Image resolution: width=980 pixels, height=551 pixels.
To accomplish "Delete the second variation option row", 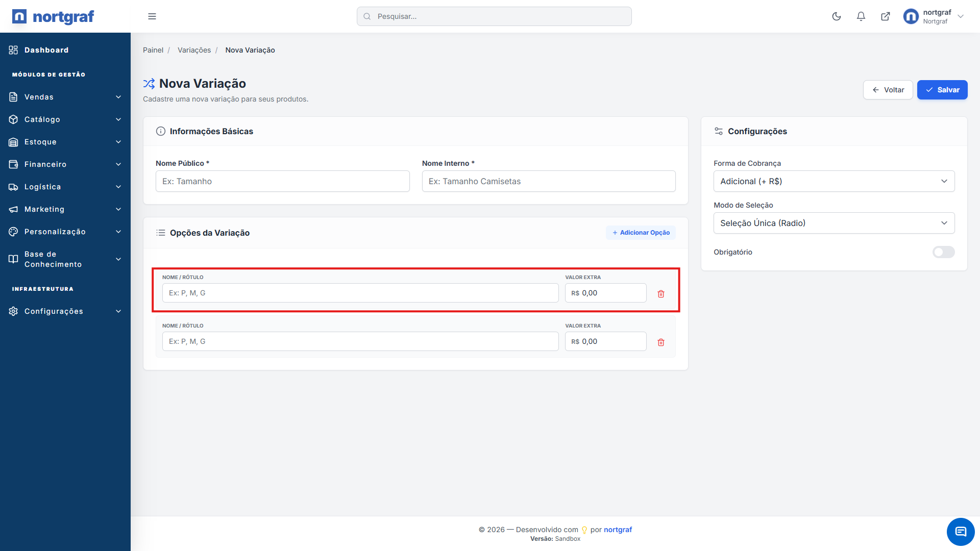I will tap(661, 342).
